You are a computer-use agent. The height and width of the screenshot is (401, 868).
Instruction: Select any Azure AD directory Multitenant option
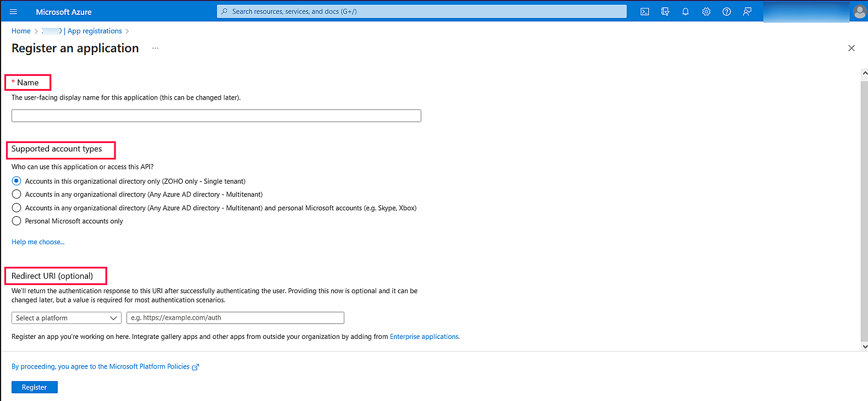[17, 194]
